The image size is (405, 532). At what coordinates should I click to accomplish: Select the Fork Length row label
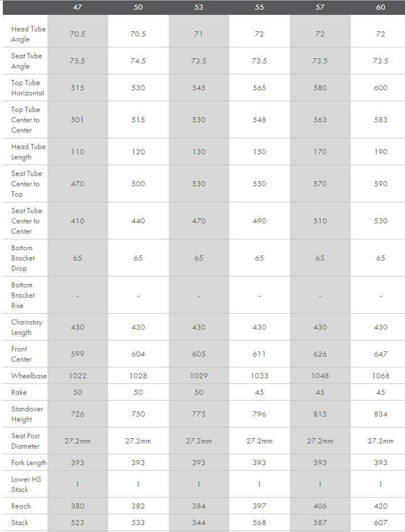point(29,463)
